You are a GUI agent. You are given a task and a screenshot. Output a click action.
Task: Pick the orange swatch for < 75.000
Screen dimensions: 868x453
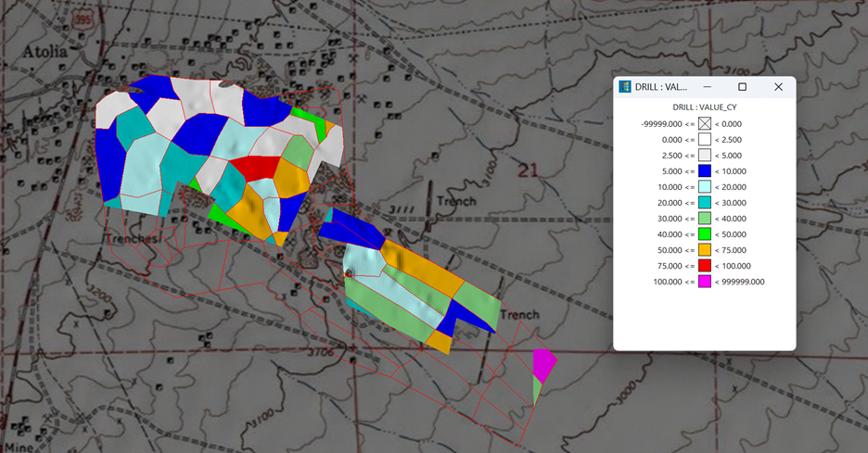[704, 249]
